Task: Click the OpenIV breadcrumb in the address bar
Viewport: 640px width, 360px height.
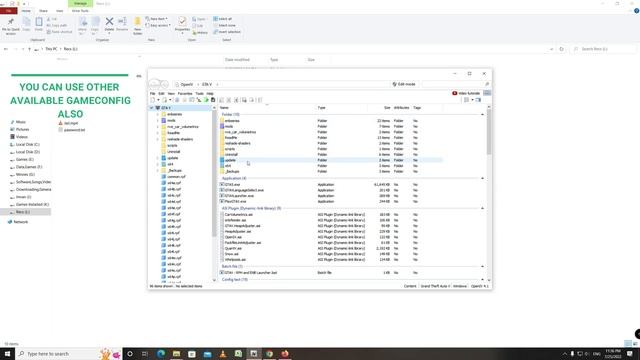Action: (186, 84)
